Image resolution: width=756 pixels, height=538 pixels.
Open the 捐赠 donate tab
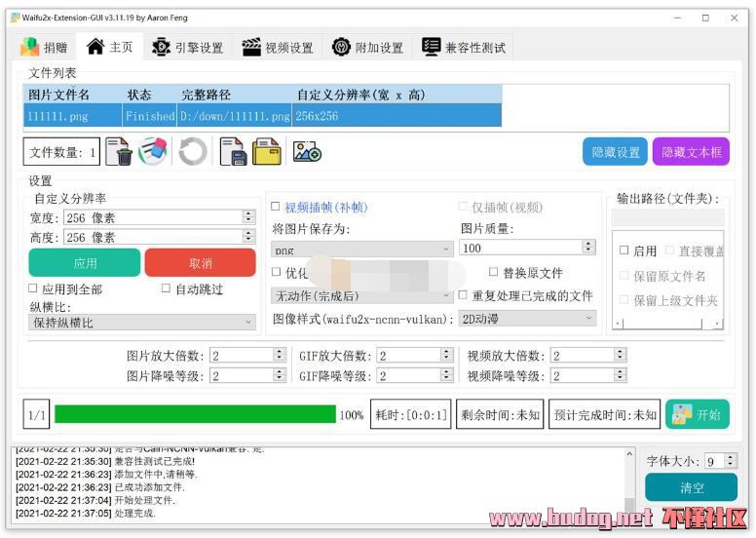click(45, 47)
